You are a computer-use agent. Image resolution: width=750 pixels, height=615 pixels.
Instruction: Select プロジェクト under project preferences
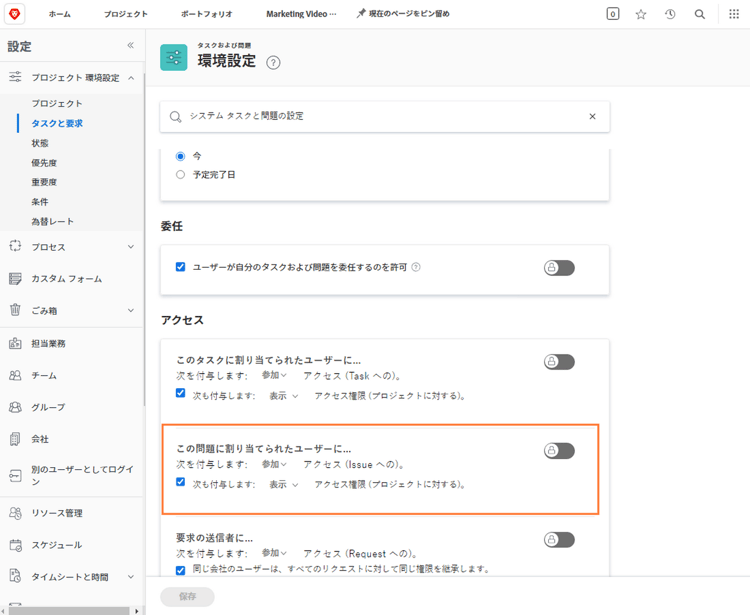coord(57,103)
